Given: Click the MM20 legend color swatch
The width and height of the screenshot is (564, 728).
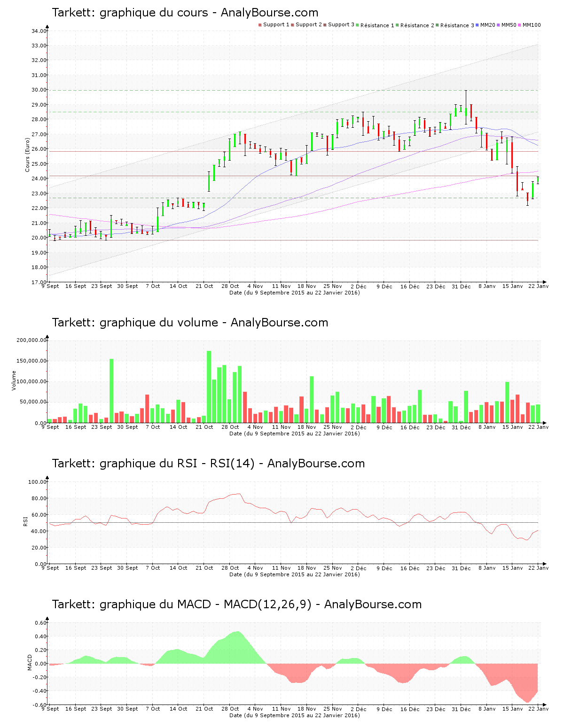Looking at the screenshot, I should [478, 25].
